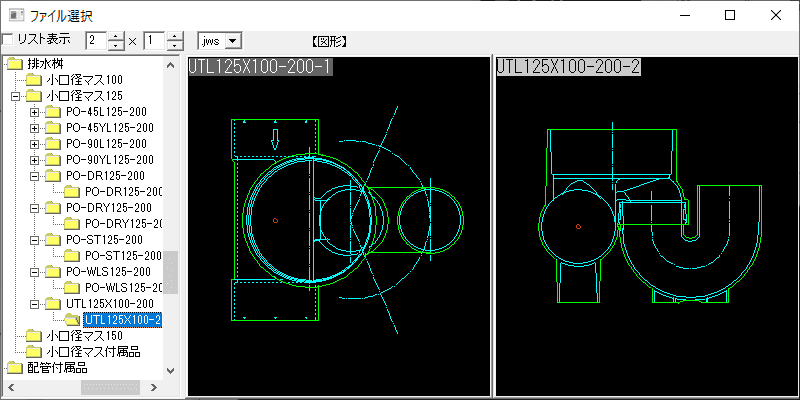Decrease the row count spinner showing 1
This screenshot has width=800, height=400.
click(175, 45)
